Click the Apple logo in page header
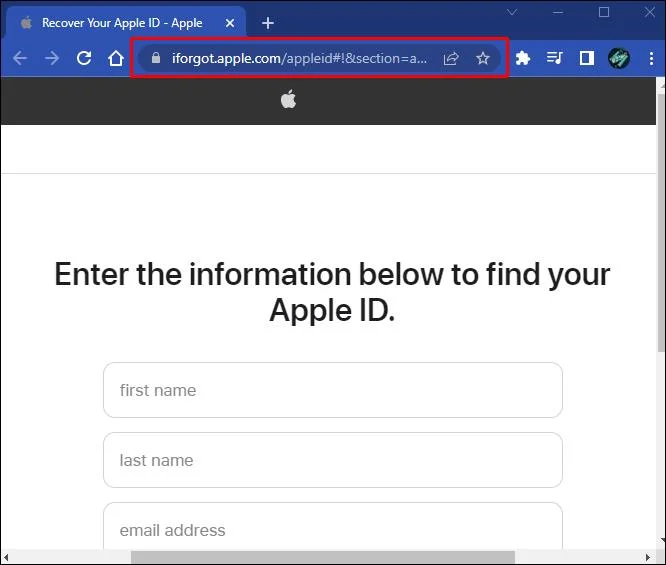Image resolution: width=666 pixels, height=565 pixels. pos(288,99)
